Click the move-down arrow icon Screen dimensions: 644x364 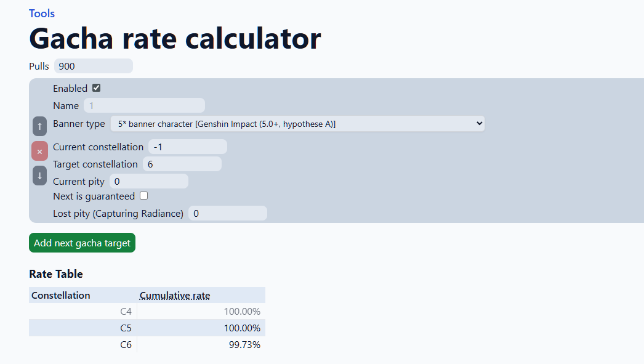tap(39, 176)
